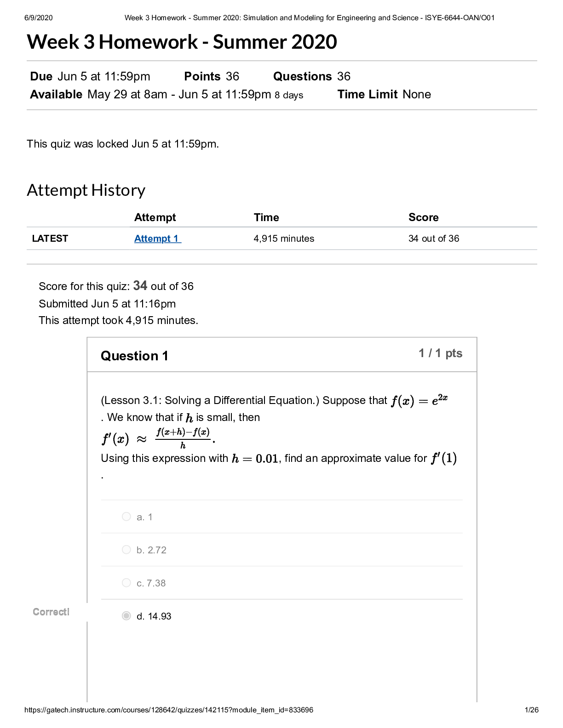Choose radio option b. 2.72

(126, 550)
